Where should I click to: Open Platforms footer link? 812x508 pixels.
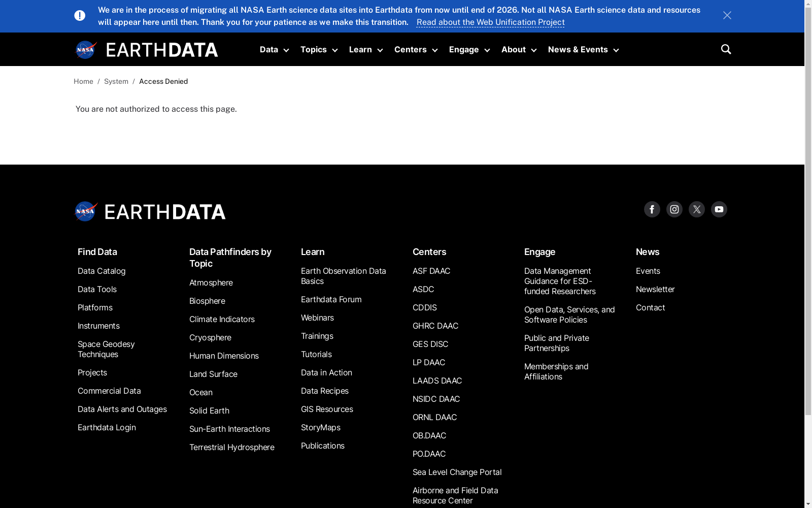(x=95, y=308)
